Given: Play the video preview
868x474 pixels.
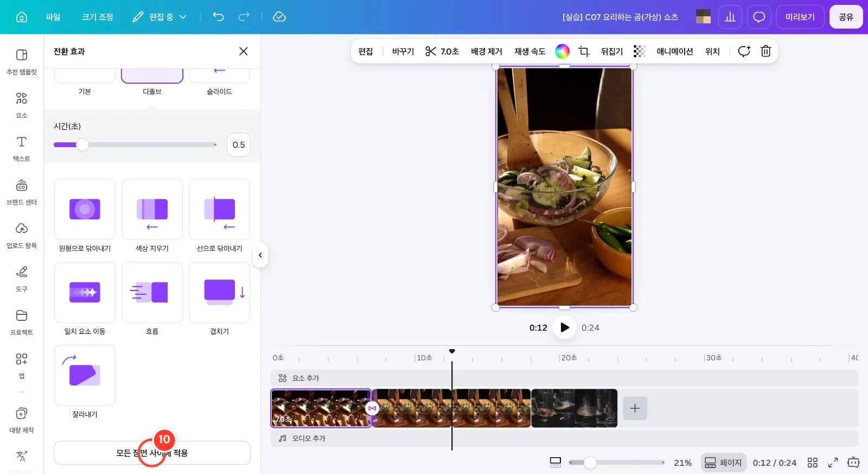Looking at the screenshot, I should point(564,327).
